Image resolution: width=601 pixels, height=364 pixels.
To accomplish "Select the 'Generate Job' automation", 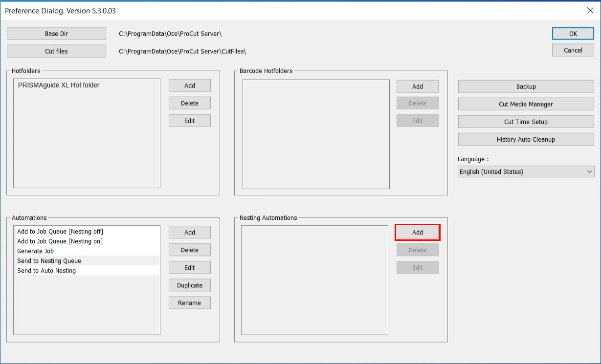I will click(x=36, y=251).
